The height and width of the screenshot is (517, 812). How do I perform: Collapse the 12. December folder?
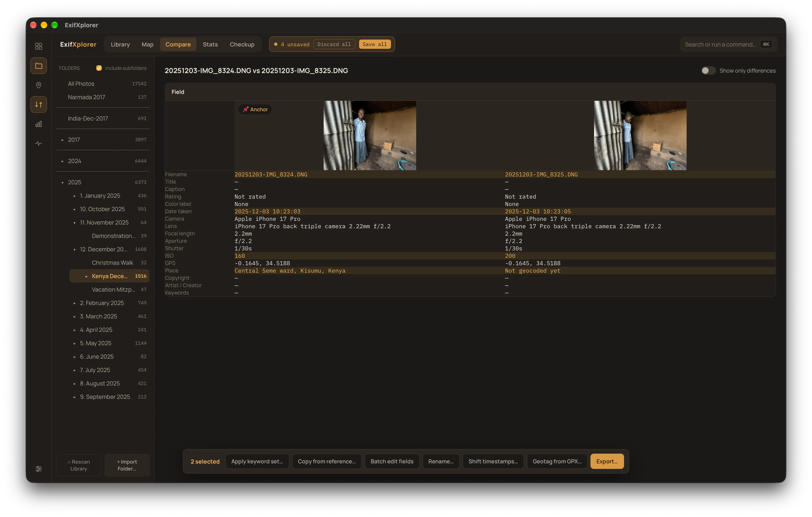(x=74, y=249)
